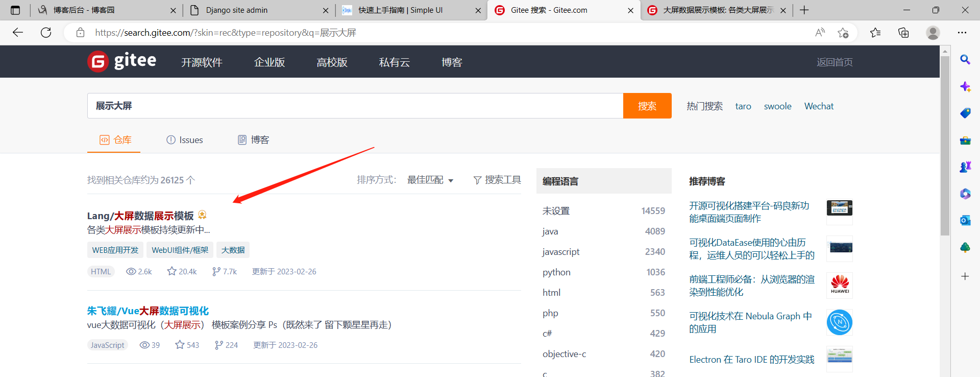The height and width of the screenshot is (377, 980).
Task: Open Copilot sparkle icon in sidebar
Action: 965,86
